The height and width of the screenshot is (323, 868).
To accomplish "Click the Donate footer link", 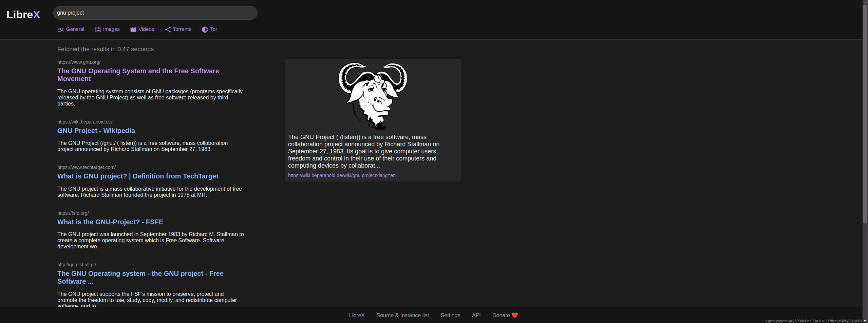I will (x=505, y=315).
